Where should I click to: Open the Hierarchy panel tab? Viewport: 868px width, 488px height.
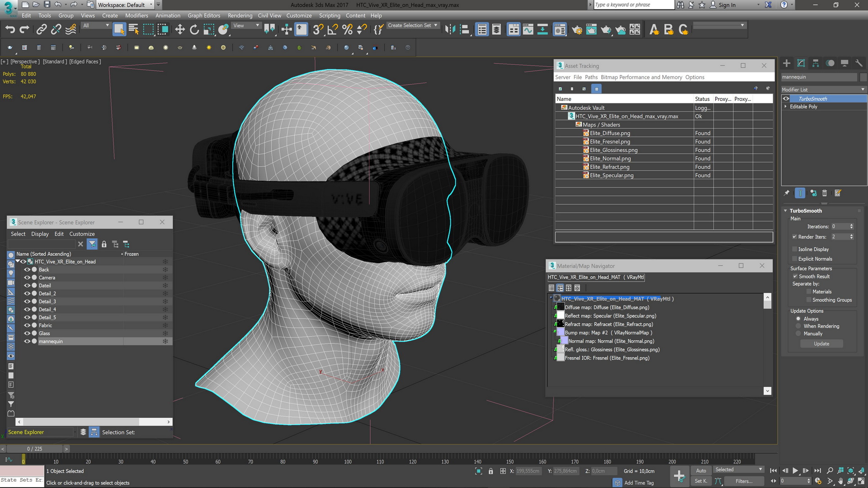816,63
